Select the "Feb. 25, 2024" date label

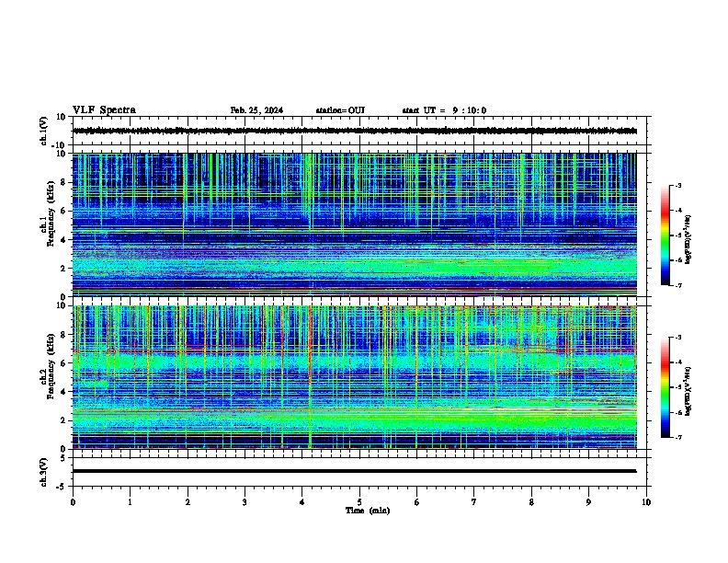(256, 110)
